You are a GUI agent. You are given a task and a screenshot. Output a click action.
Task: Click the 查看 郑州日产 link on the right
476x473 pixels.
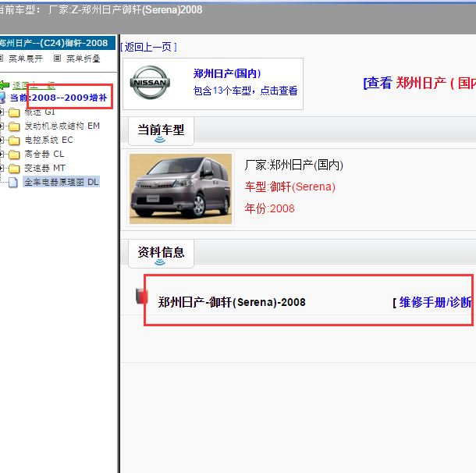(420, 83)
